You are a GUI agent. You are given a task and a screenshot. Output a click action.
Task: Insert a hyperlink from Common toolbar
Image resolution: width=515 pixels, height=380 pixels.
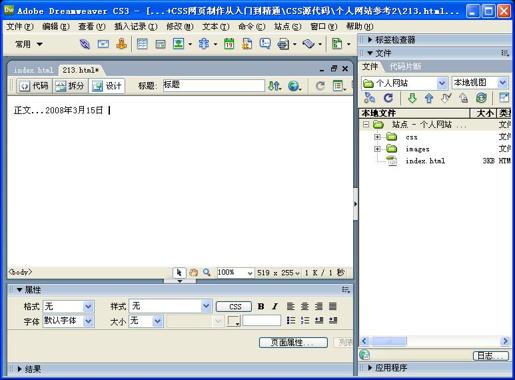tap(85, 44)
